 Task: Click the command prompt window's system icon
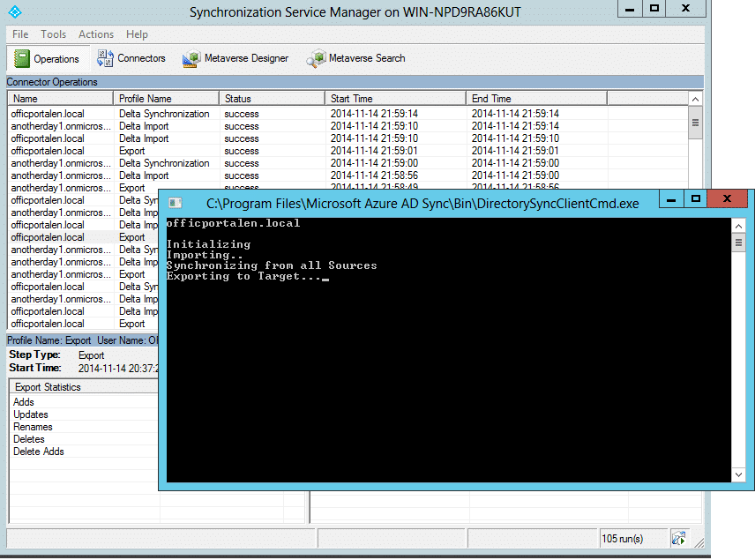(176, 203)
